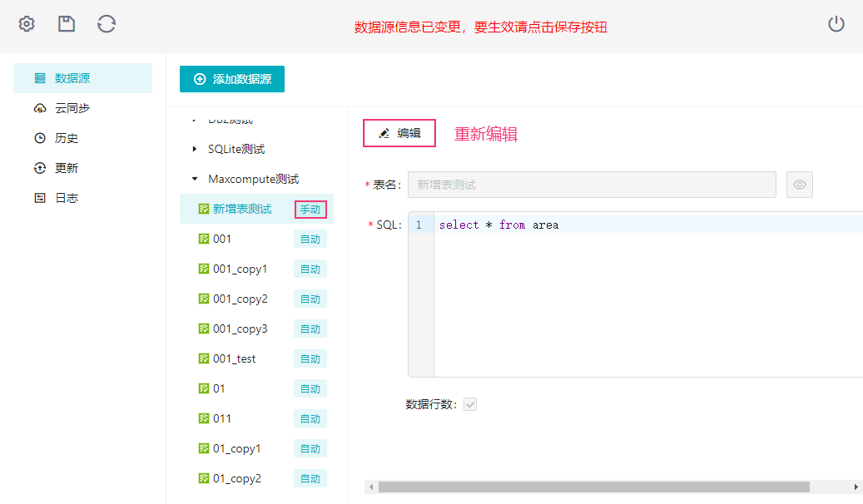
Task: Toggle the 数据行数 checkbox
Action: point(470,404)
